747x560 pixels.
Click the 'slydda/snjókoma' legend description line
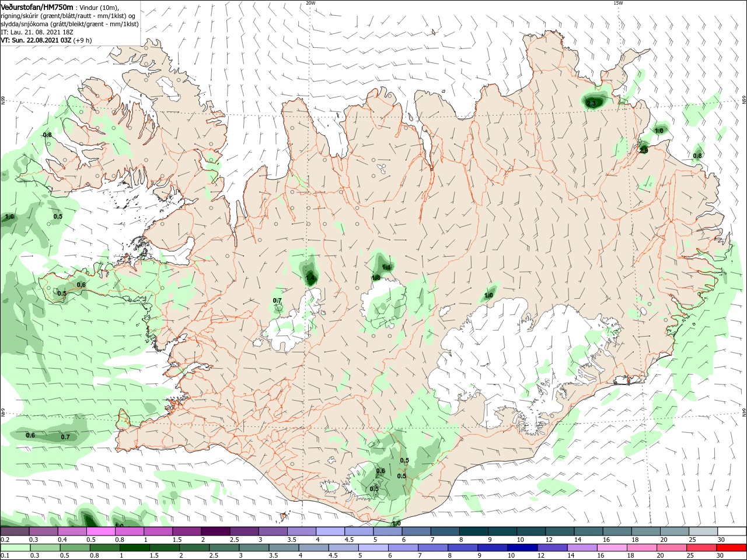coord(69,24)
